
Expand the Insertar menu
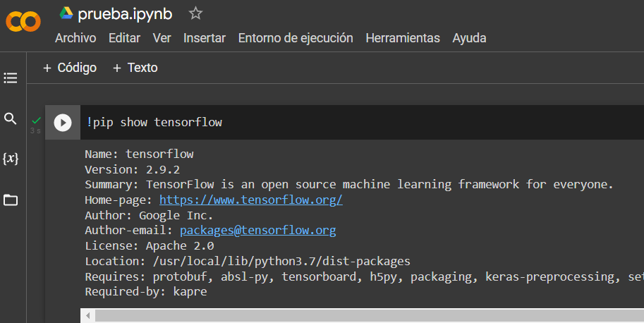(x=205, y=38)
